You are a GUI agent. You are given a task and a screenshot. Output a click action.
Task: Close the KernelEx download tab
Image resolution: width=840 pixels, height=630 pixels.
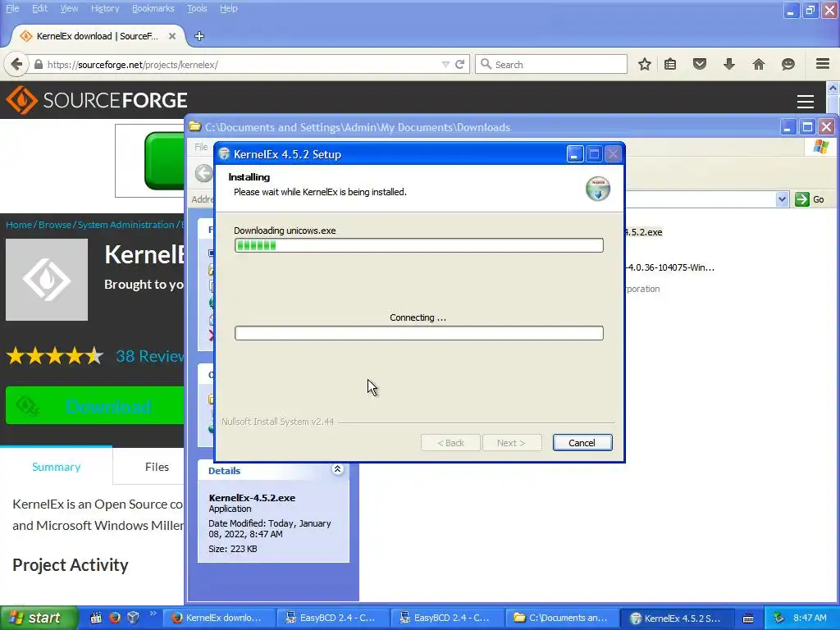click(172, 36)
